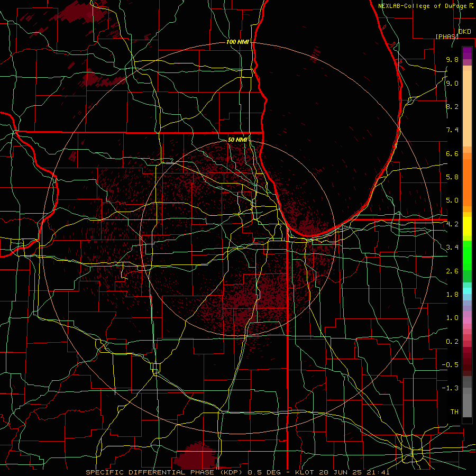Screen dimensions: 476x476
Task: Click the 4.2 scale value
Action: (x=452, y=224)
